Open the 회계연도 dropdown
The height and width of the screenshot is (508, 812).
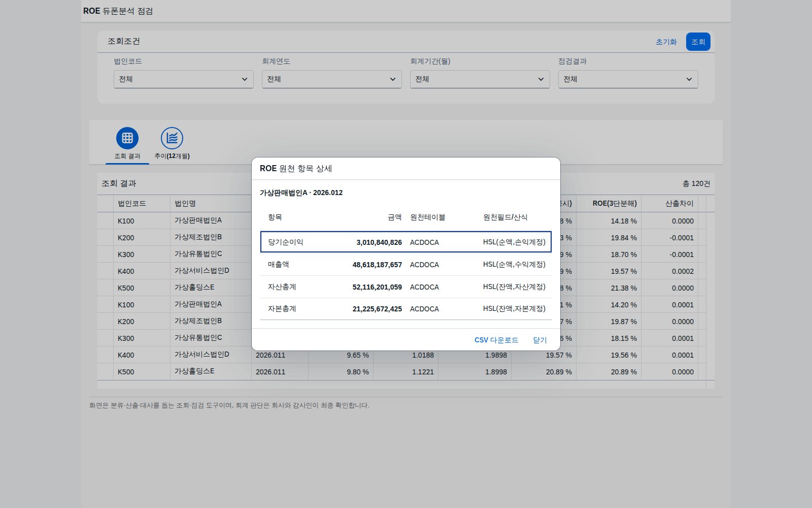click(x=331, y=79)
